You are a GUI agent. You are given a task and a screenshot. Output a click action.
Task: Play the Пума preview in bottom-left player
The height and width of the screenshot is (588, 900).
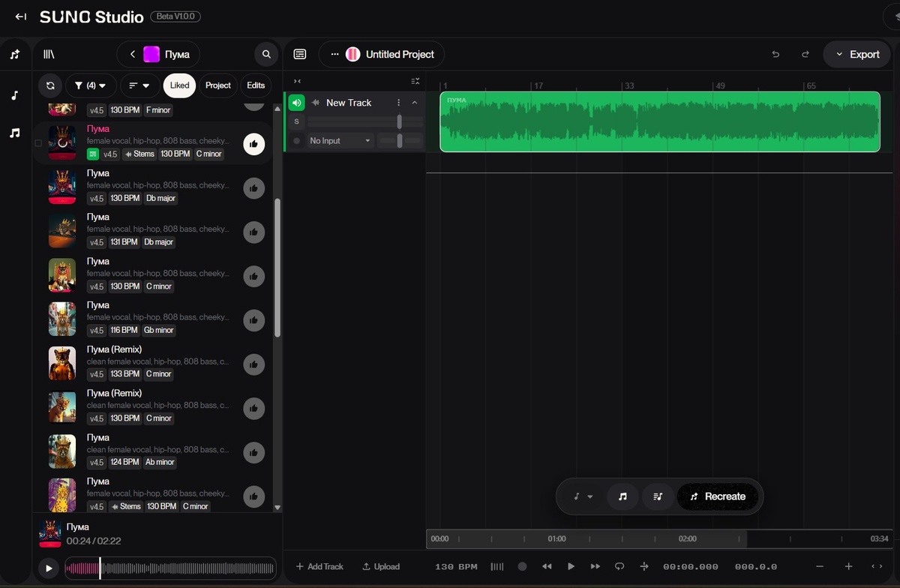[49, 568]
